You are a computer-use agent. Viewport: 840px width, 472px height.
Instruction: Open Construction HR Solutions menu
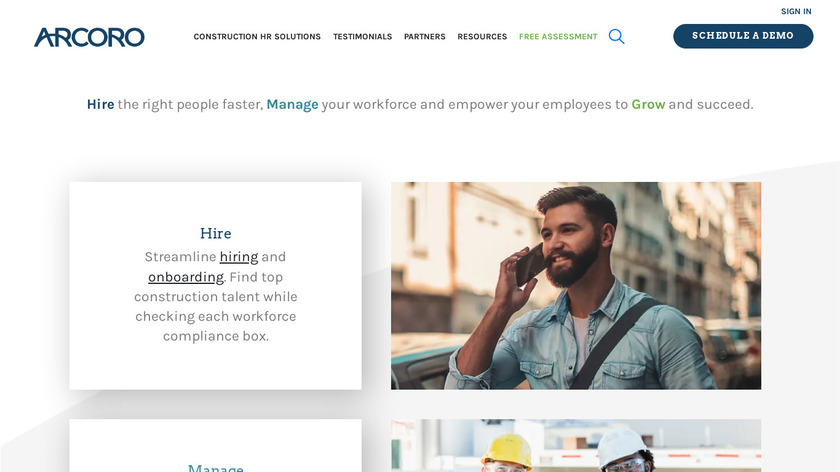pyautogui.click(x=257, y=36)
